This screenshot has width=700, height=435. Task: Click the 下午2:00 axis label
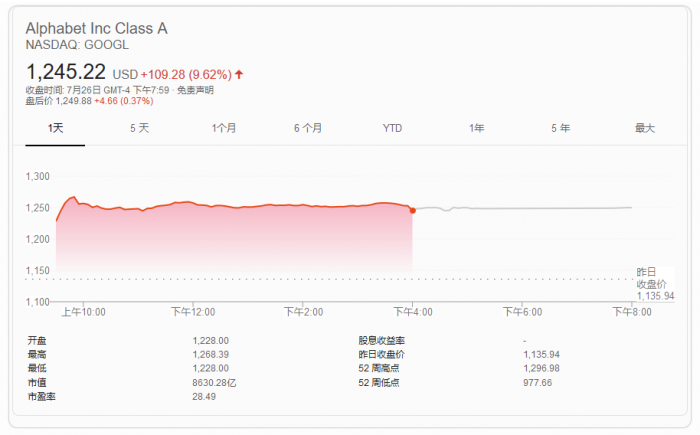(x=304, y=312)
